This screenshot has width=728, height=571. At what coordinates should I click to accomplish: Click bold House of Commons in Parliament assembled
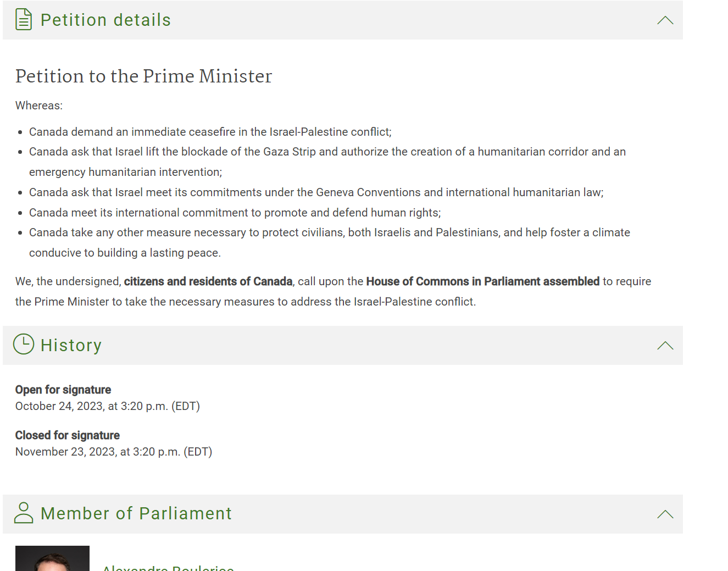[483, 281]
